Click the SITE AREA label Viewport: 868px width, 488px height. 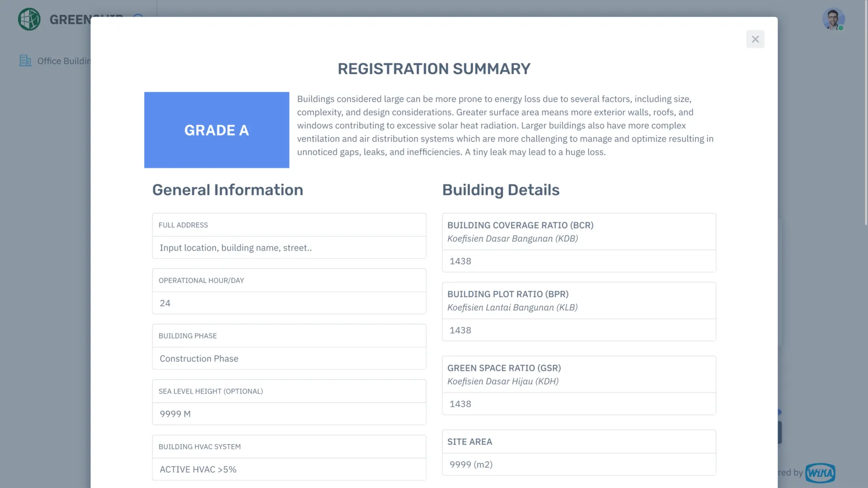(x=470, y=442)
